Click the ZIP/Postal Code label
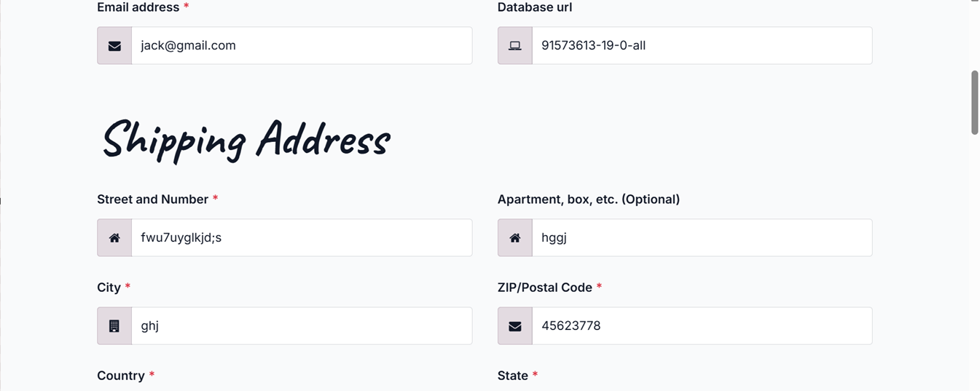The image size is (980, 391). 544,288
